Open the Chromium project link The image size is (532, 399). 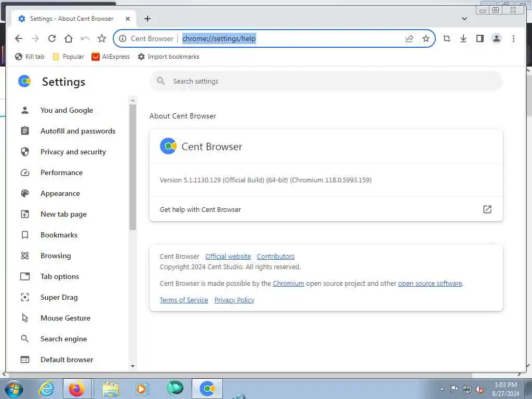pos(288,283)
